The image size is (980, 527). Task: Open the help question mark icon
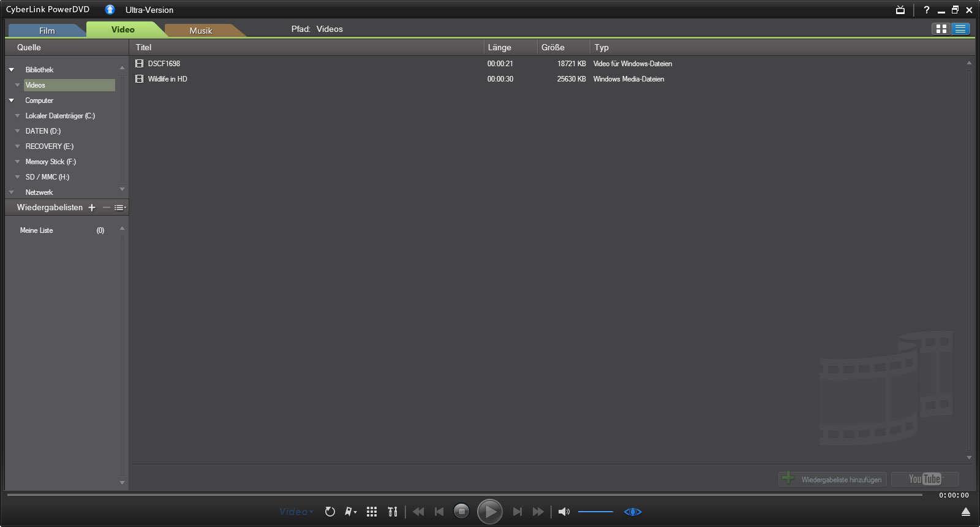(927, 10)
